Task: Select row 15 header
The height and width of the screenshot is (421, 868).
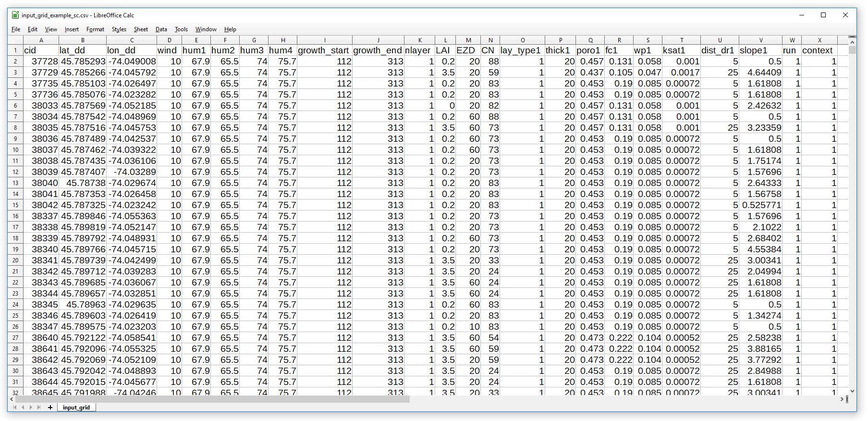Action: [15, 205]
